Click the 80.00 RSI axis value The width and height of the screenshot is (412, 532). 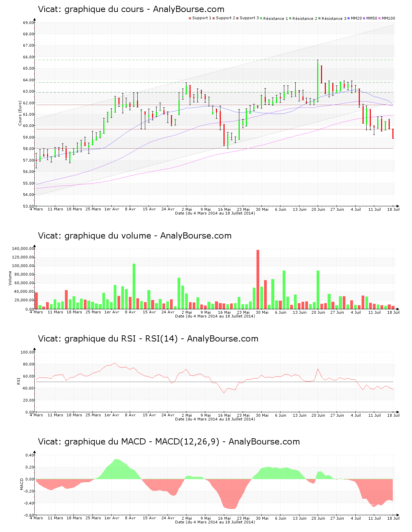click(28, 364)
